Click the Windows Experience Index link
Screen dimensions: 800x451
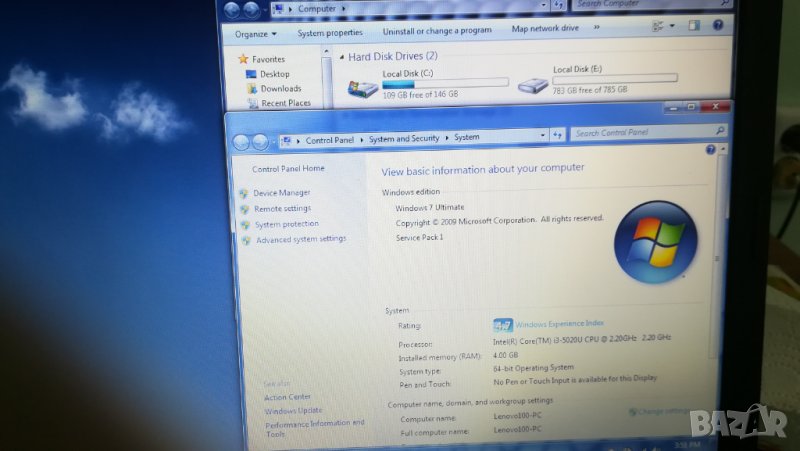pyautogui.click(x=561, y=324)
